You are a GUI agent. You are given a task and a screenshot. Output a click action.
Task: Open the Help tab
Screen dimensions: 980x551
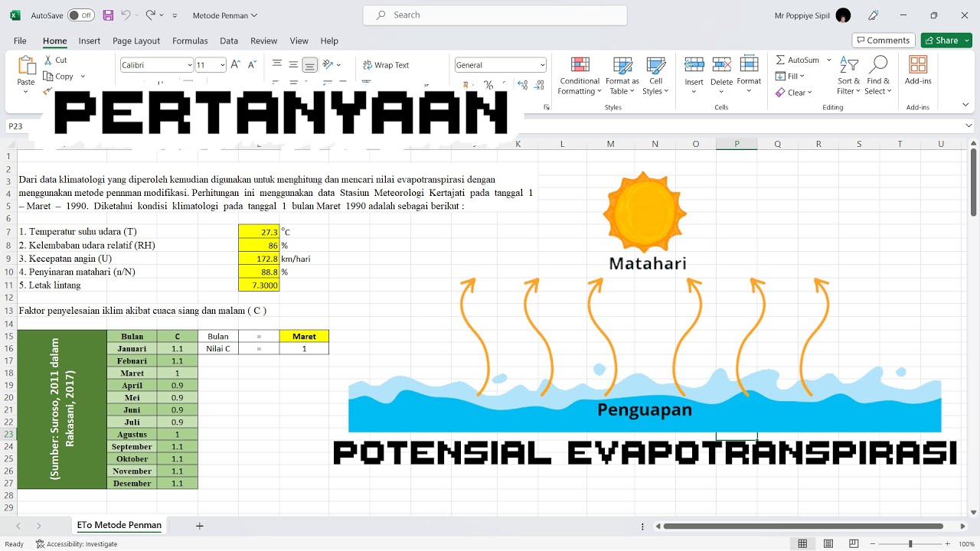click(x=329, y=41)
